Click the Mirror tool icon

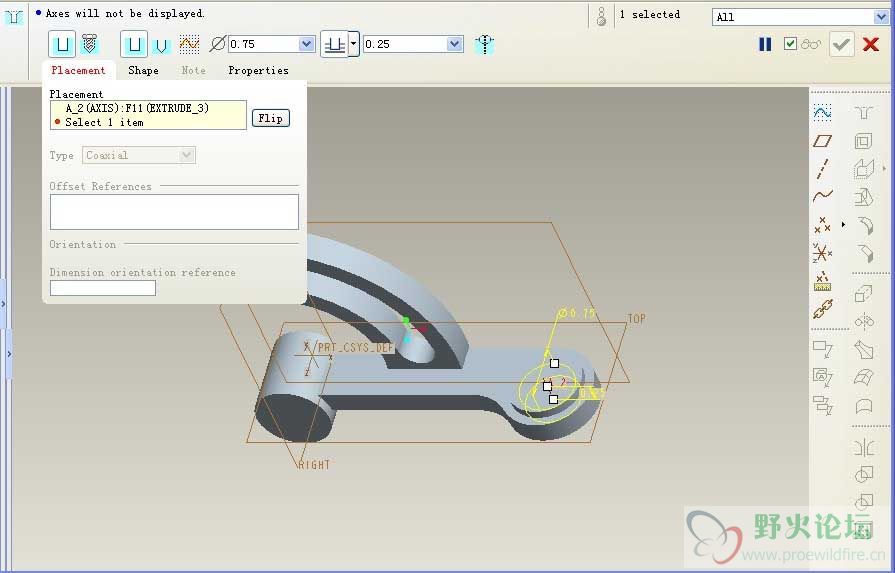click(x=864, y=447)
